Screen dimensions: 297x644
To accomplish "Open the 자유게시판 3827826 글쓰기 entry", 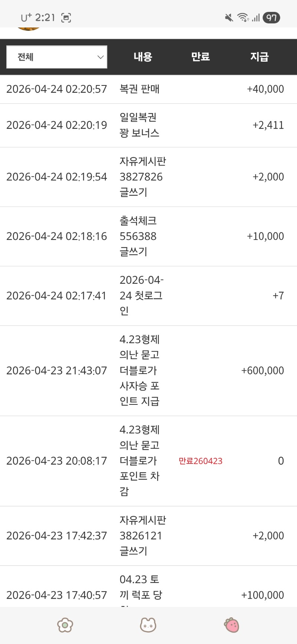I will pos(143,177).
